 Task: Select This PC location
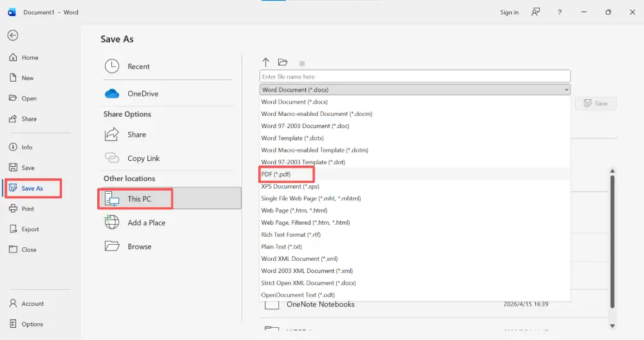tap(169, 199)
